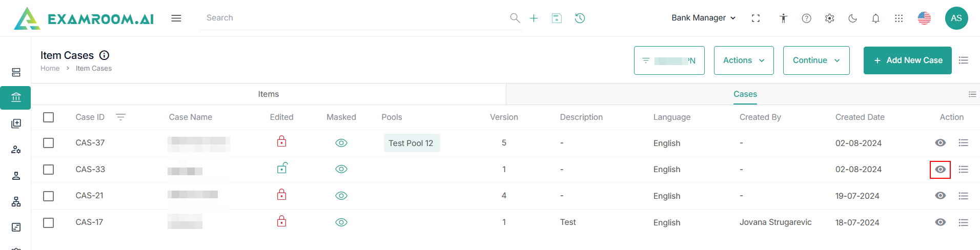Click the red lock icon for CAS-37
Viewport: 980px width, 250px height.
281,141
